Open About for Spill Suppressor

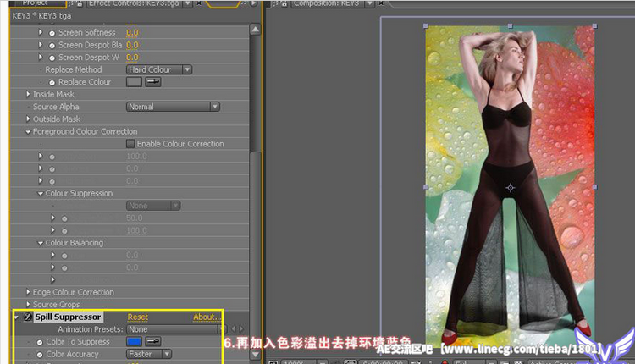[207, 317]
